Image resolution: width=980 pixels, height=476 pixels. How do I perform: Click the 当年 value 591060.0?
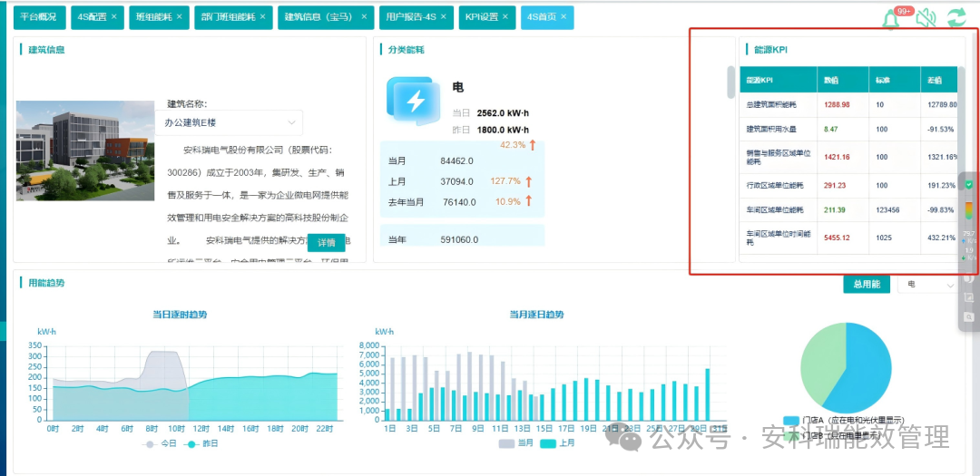pos(459,240)
